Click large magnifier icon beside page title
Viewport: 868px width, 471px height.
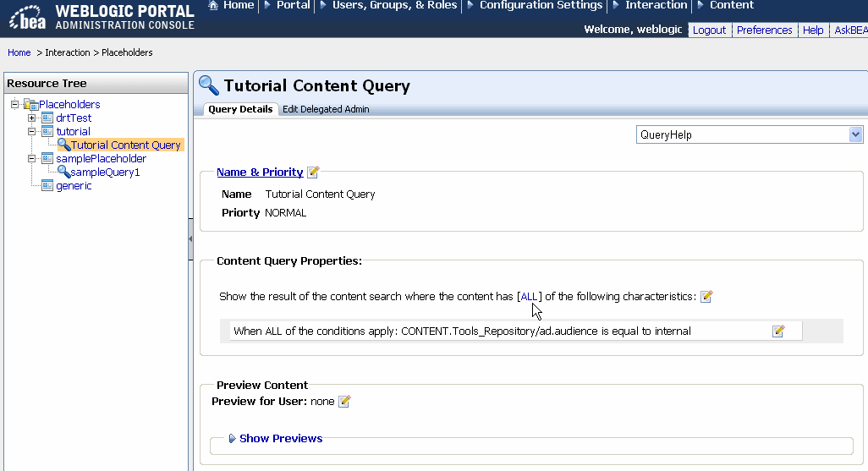tap(209, 85)
